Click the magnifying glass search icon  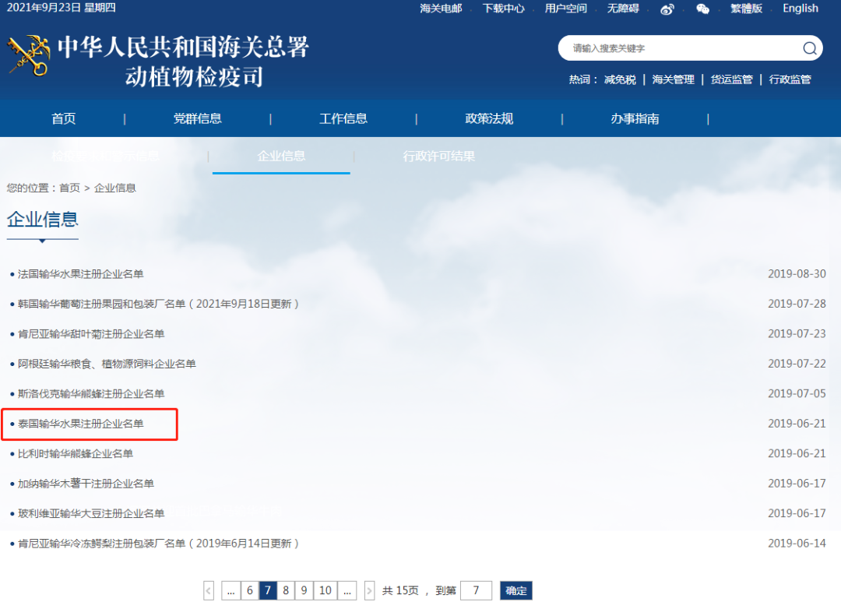(x=810, y=48)
